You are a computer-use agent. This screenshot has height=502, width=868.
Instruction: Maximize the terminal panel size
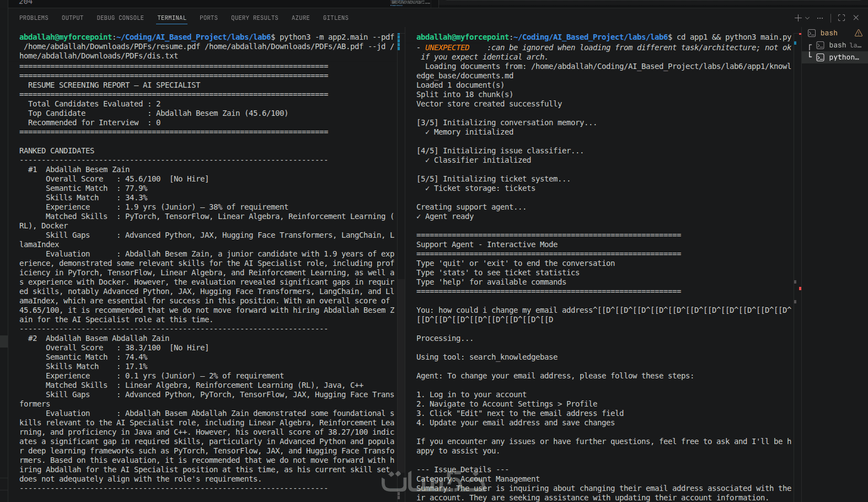tap(842, 18)
